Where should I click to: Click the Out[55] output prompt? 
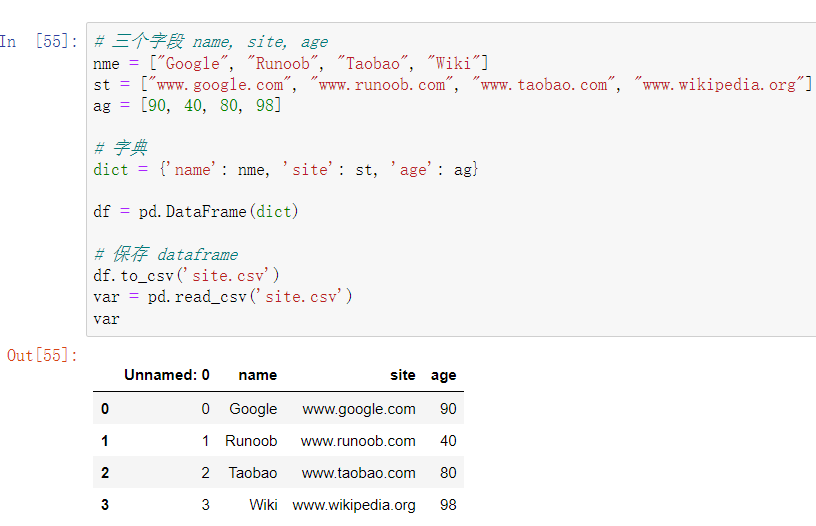(x=42, y=355)
